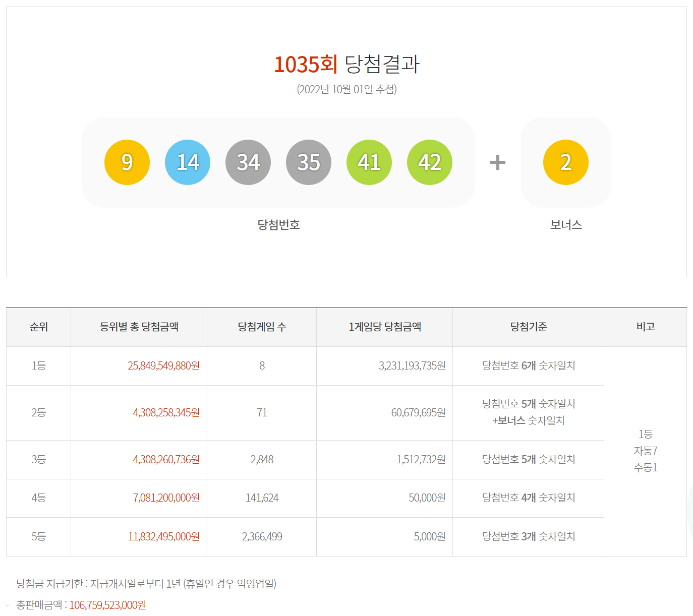Open the 순위 column header

38,327
